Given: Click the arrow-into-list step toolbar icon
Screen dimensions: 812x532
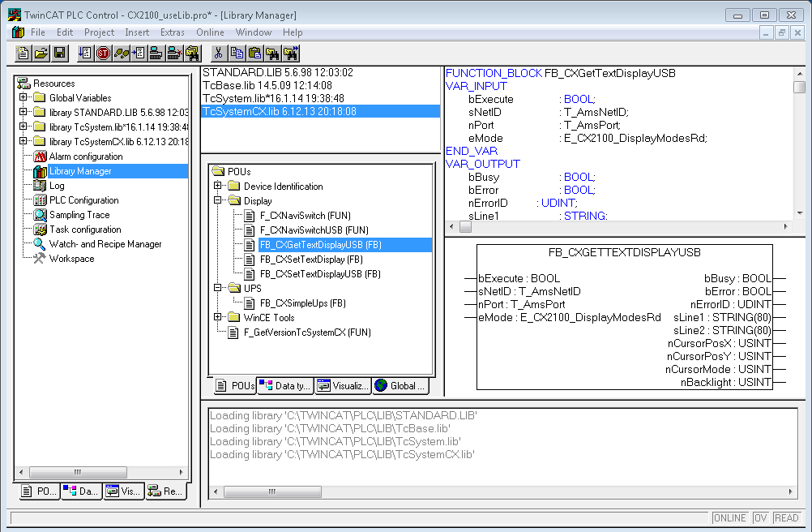Looking at the screenshot, I should pos(139,53).
